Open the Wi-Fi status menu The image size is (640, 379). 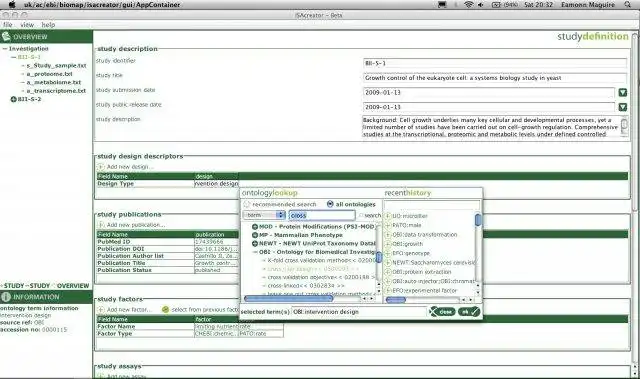click(x=469, y=4)
